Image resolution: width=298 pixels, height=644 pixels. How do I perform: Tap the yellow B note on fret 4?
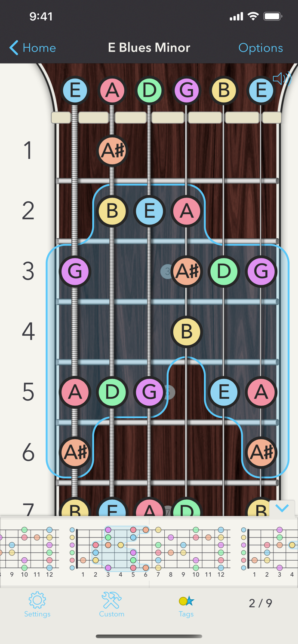click(x=186, y=332)
